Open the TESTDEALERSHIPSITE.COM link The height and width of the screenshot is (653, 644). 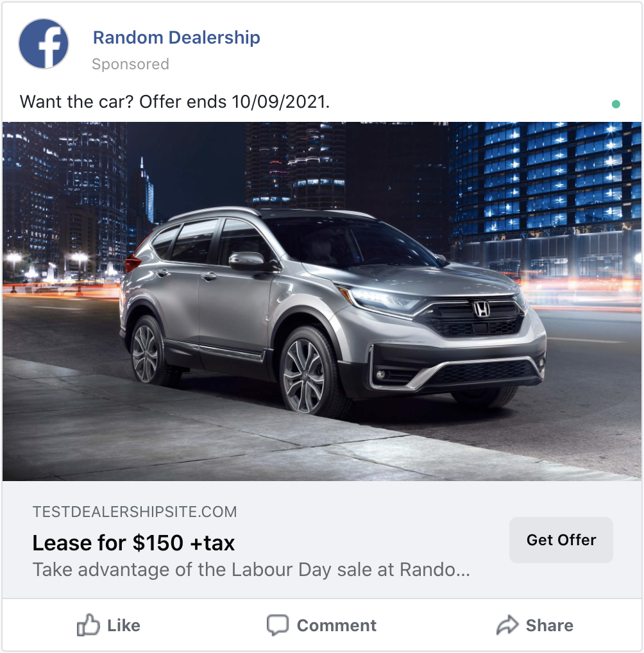click(135, 512)
